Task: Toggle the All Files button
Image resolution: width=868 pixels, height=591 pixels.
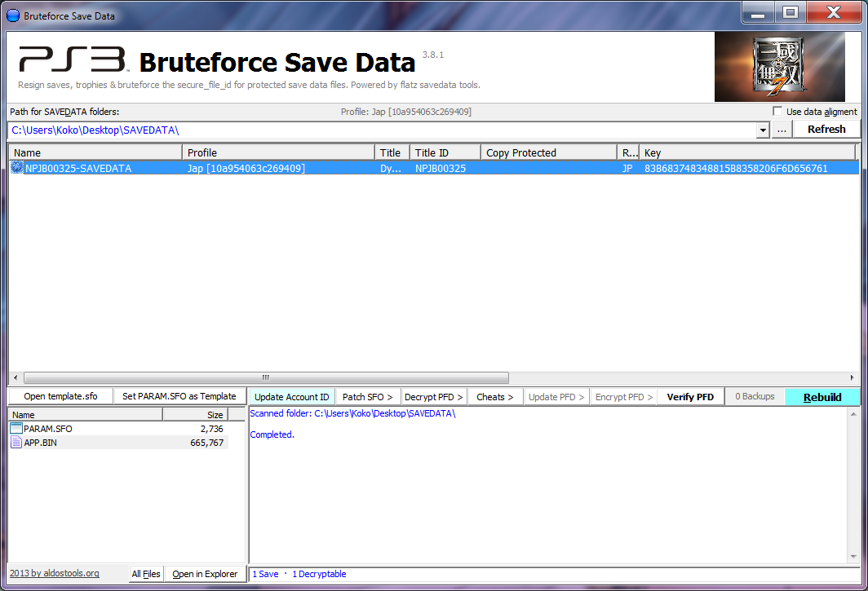Action: [146, 574]
